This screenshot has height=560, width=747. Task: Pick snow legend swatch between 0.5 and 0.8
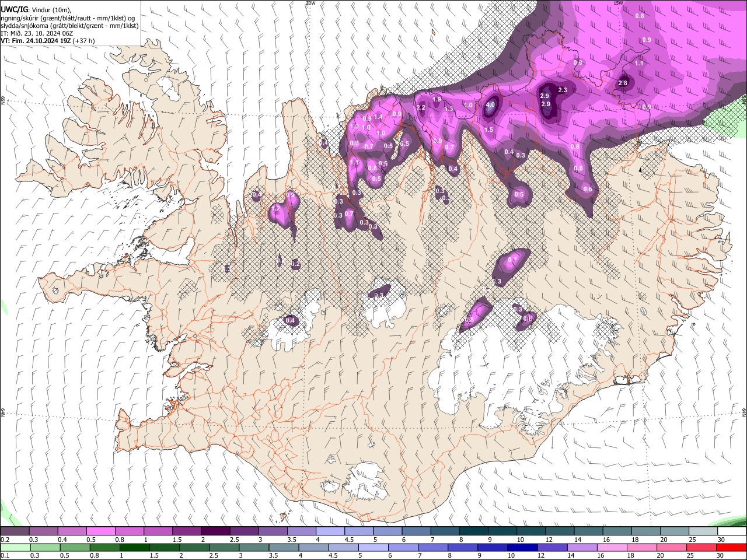[100, 531]
